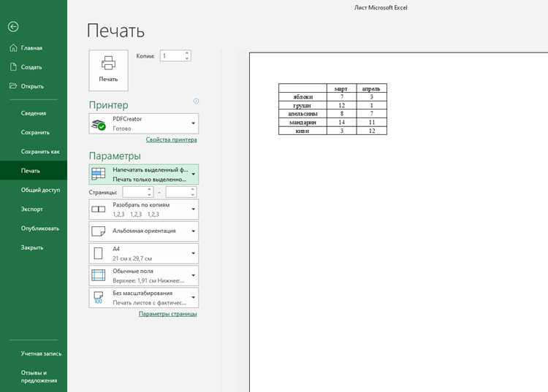The image size is (548, 392).
Task: Click the Главная home icon
Action: click(13, 48)
